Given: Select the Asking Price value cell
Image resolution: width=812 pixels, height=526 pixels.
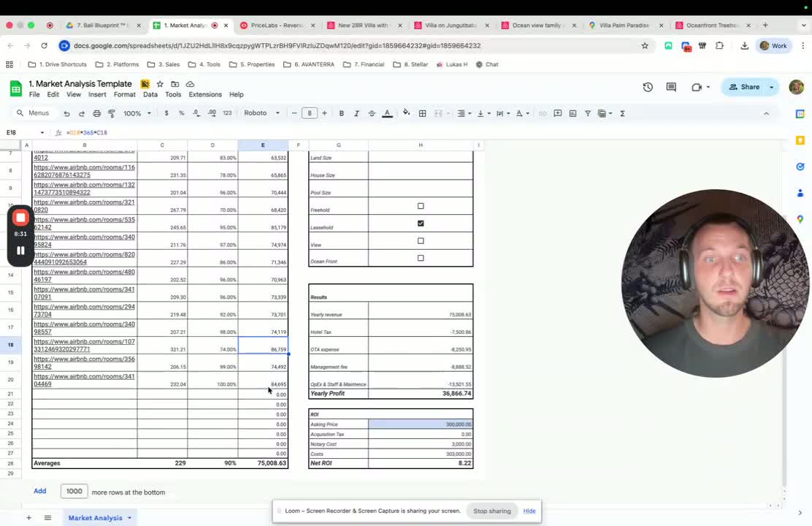Looking at the screenshot, I should [421, 424].
